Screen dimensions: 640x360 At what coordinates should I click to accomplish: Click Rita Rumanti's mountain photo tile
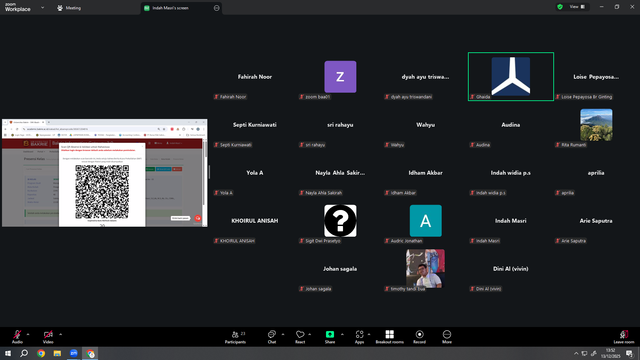click(596, 124)
